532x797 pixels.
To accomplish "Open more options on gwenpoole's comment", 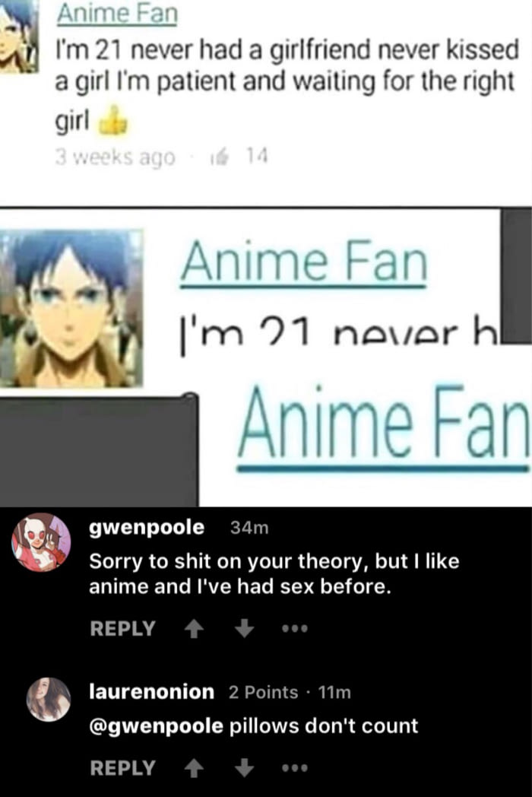I will [x=295, y=629].
